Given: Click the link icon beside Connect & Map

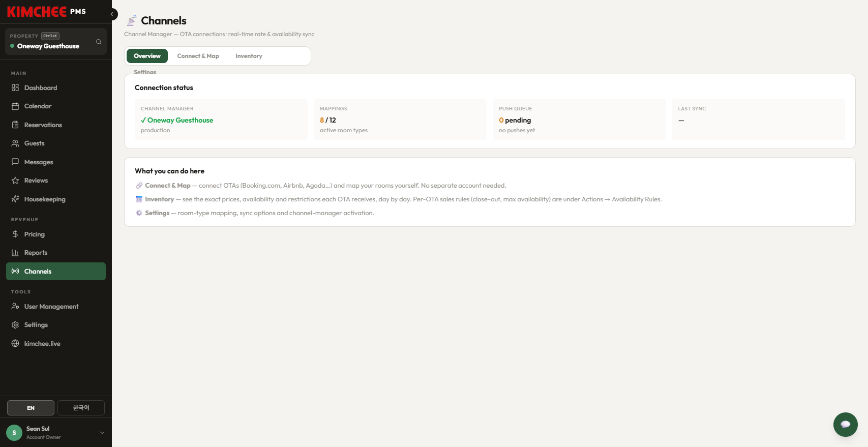Looking at the screenshot, I should point(139,186).
